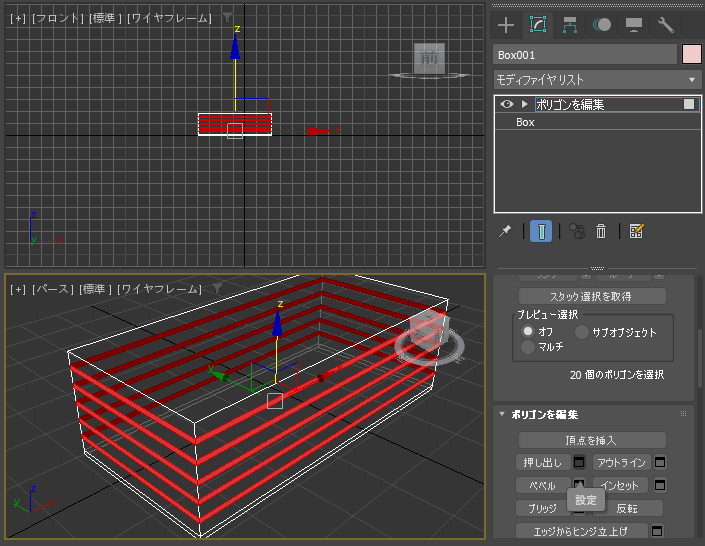Click the green Y axis arrow in perspective viewport
This screenshot has height=546, width=705.
(220, 374)
